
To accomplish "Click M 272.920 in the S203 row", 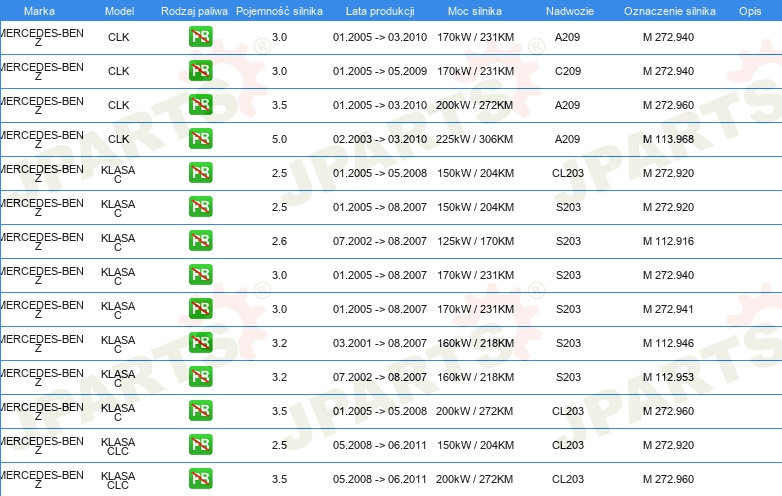I will 668,207.
